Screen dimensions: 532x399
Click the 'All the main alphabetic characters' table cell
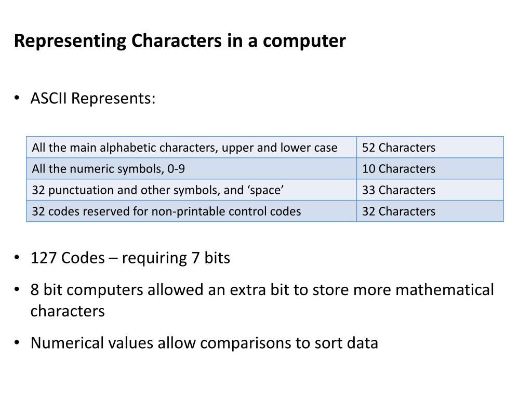[x=191, y=147]
